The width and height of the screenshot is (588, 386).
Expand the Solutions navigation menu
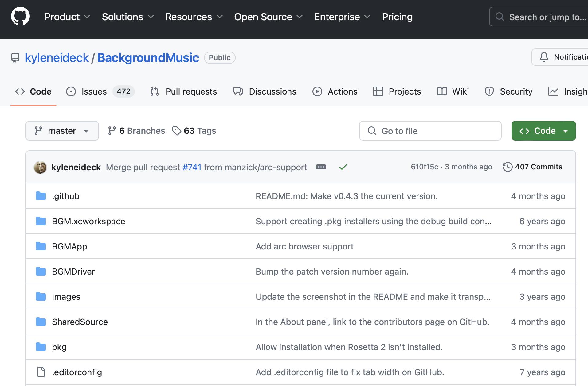point(128,17)
